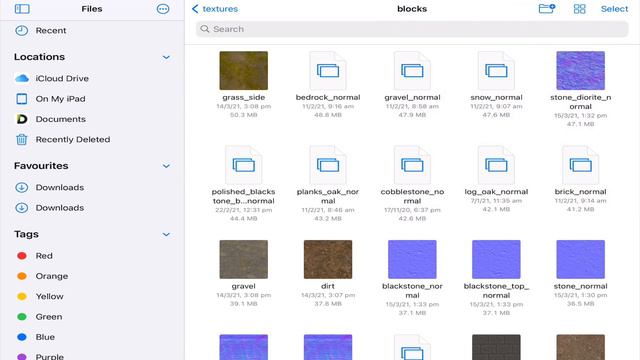Viewport: 640px width, 360px height.
Task: Focus the Search field
Action: pos(412,29)
